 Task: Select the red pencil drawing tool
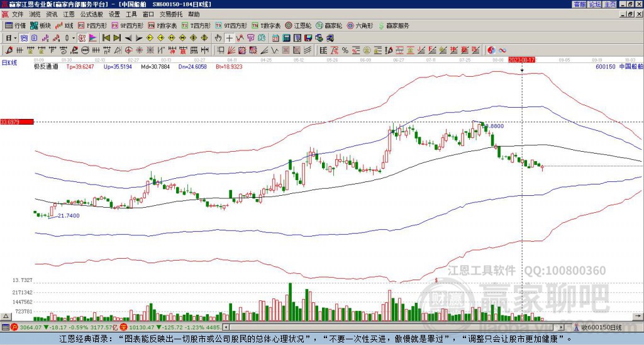click(9, 50)
